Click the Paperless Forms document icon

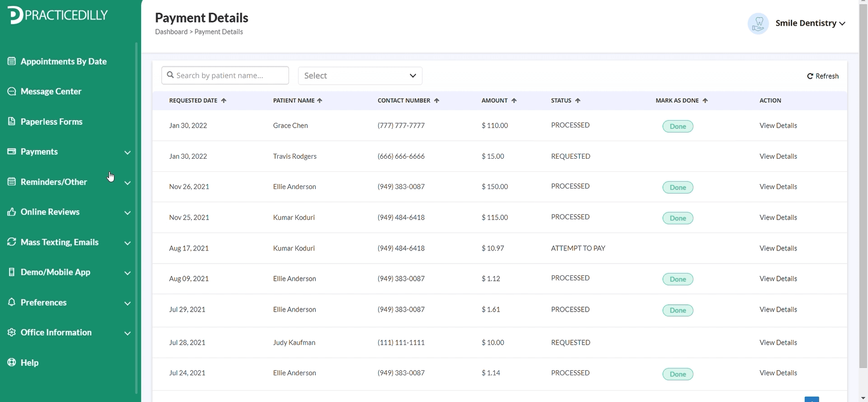click(x=12, y=121)
